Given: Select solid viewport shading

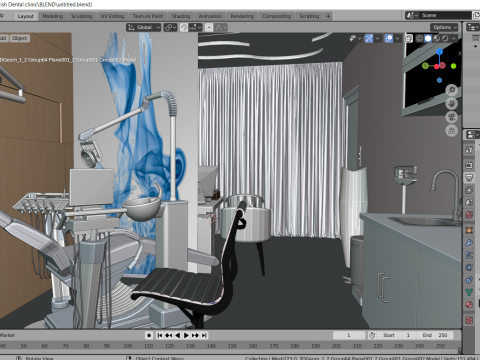Looking at the screenshot, I should (x=428, y=39).
